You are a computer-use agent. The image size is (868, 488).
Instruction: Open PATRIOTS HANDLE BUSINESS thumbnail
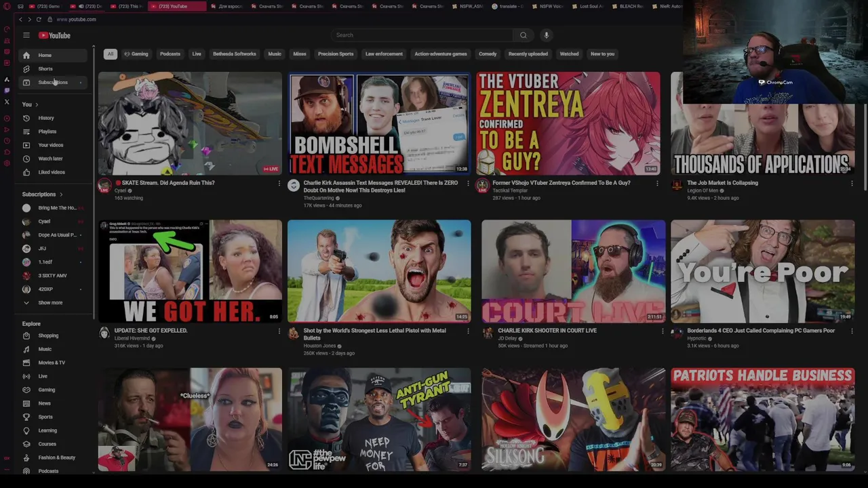(x=763, y=419)
